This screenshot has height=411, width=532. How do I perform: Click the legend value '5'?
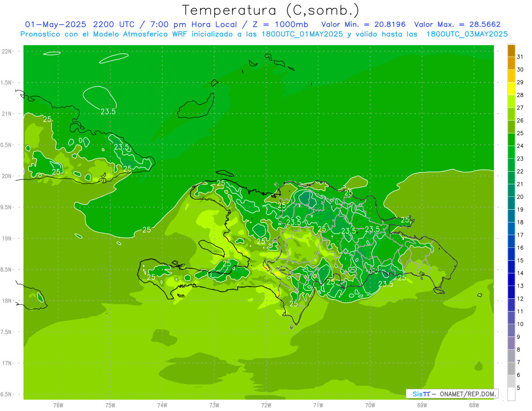point(518,388)
